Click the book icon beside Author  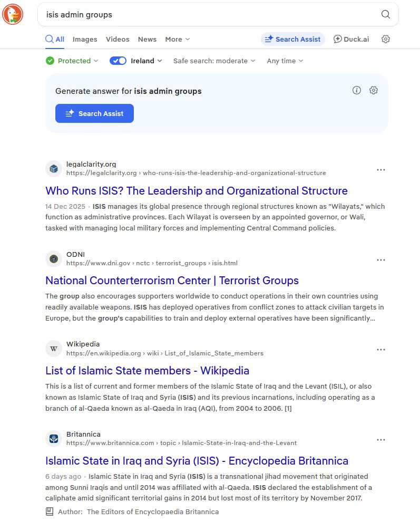click(50, 512)
